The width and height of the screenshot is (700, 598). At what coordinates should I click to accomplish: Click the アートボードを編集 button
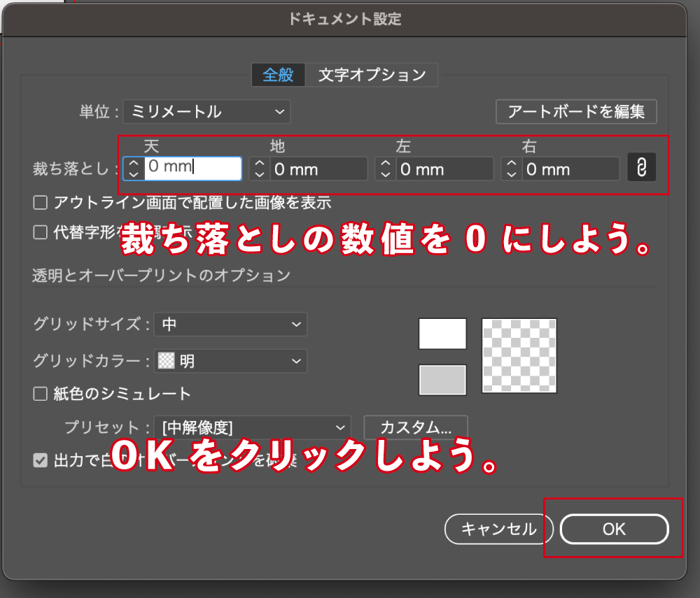pyautogui.click(x=575, y=111)
